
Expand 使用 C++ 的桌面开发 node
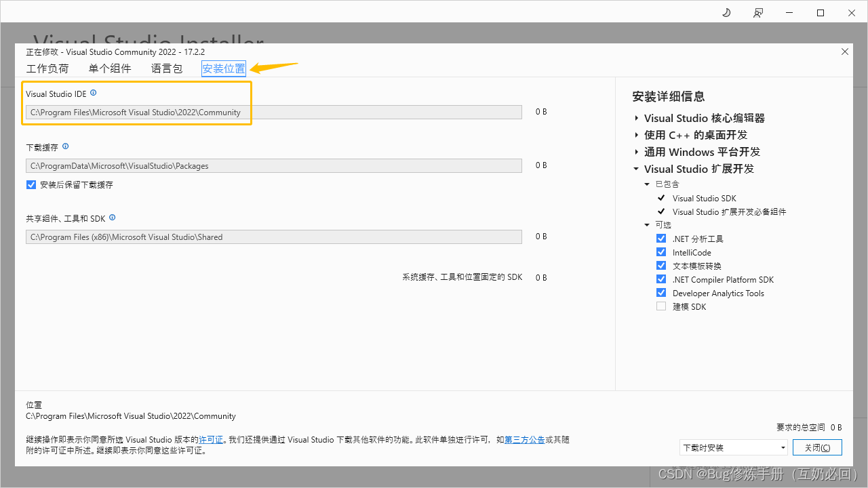click(x=637, y=135)
